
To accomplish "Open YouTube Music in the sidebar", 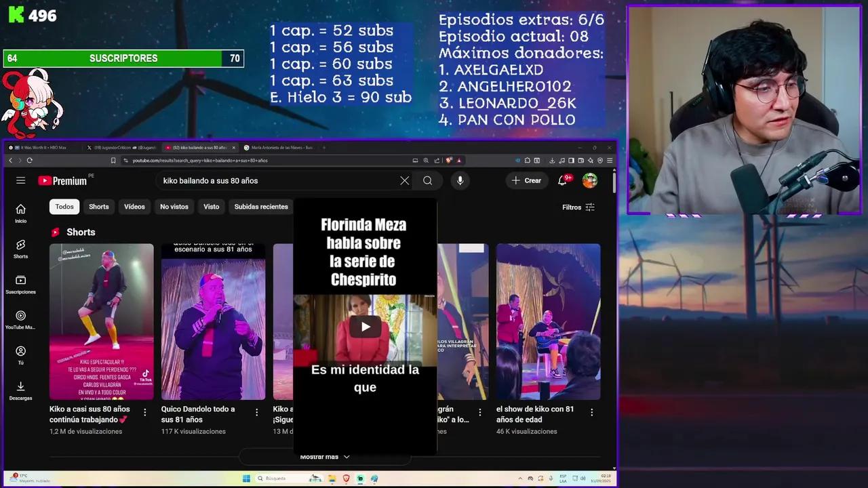I will click(21, 320).
